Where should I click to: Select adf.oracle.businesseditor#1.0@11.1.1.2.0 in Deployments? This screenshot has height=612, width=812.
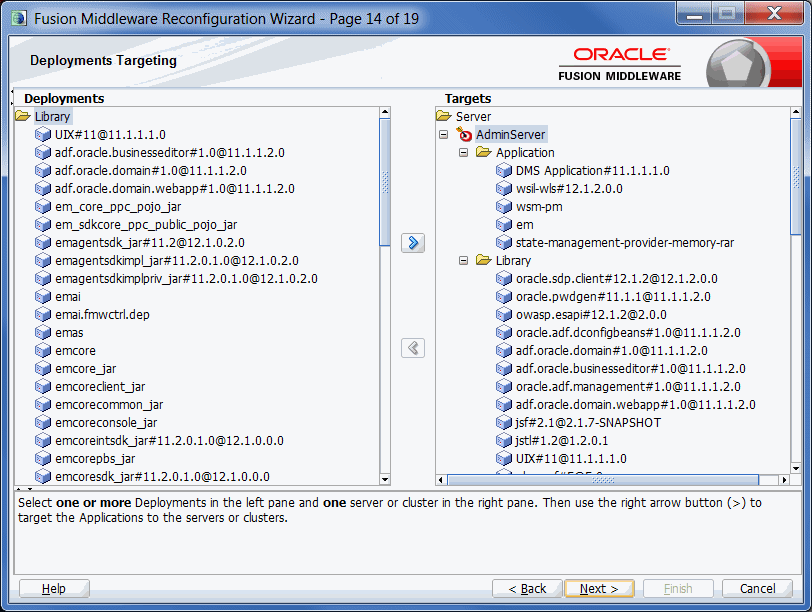[170, 153]
